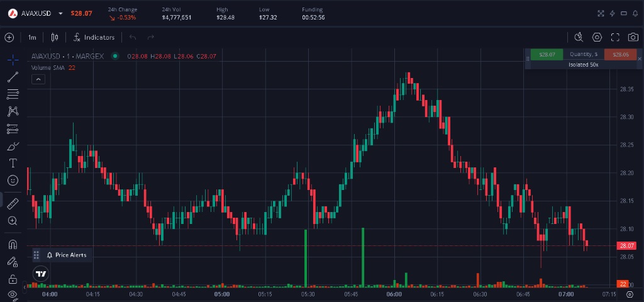The height and width of the screenshot is (302, 644).
Task: Change the 1m timeframe interval
Action: pyautogui.click(x=32, y=37)
